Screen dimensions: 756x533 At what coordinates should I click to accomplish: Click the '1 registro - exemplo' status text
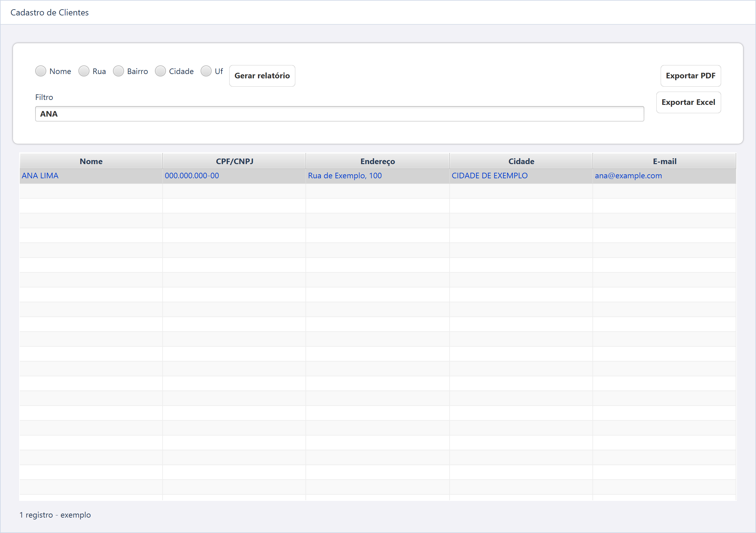(55, 515)
